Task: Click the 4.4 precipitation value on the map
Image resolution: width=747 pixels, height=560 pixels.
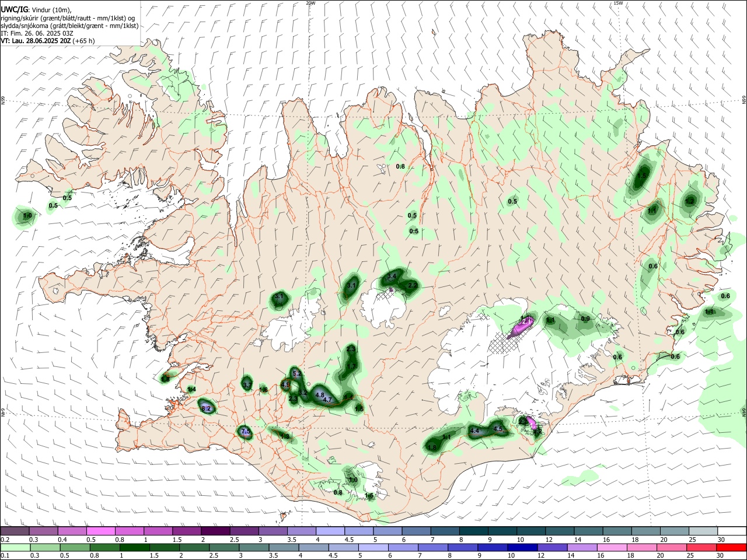Action: (x=474, y=431)
